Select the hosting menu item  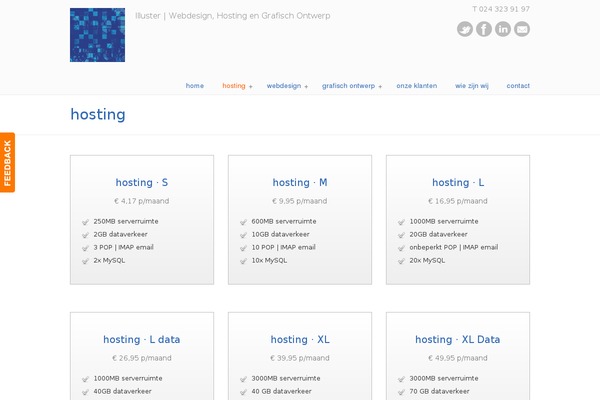tap(234, 86)
